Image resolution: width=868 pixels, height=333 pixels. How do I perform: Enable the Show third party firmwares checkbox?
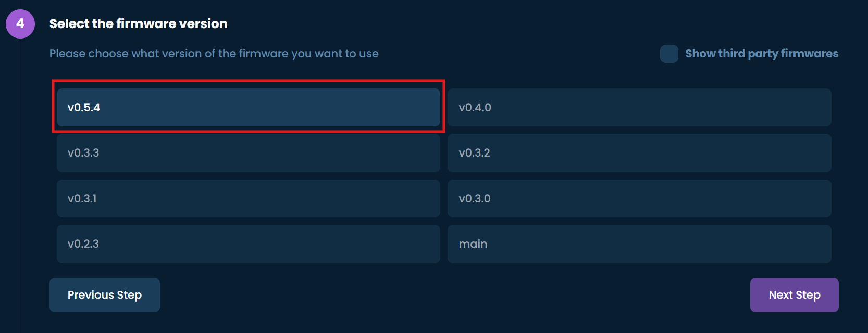pyautogui.click(x=669, y=54)
